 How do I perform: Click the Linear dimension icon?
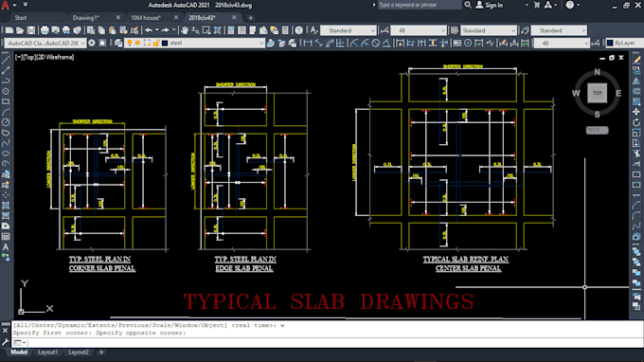coord(307,44)
